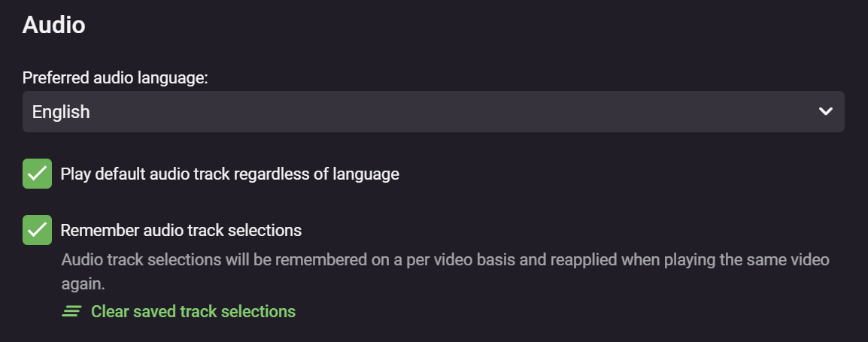
Task: Uncheck Play default audio track regardless of language
Action: 37,174
